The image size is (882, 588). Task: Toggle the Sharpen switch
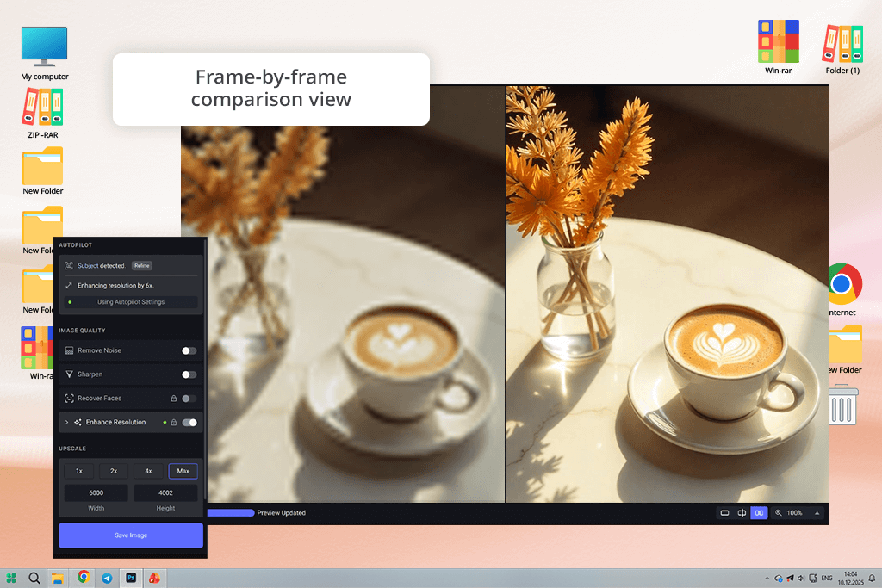pos(189,374)
